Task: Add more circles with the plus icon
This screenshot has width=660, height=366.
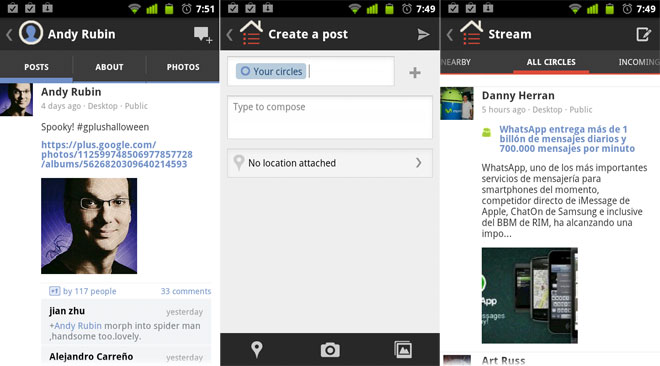Action: point(415,73)
